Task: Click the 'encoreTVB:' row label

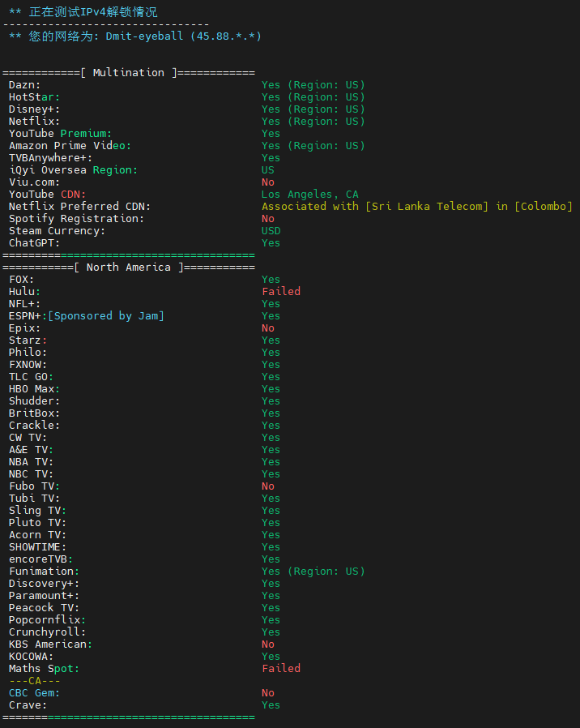Action: [x=41, y=559]
